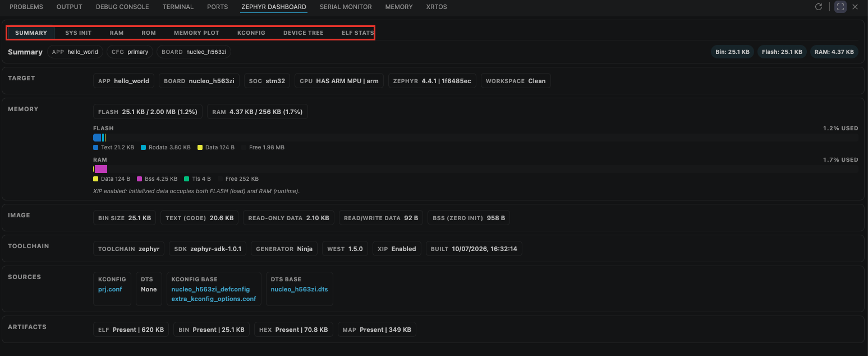This screenshot has width=868, height=356.
Task: Click magenta Bss 4.25 KB legend swatch
Action: click(139, 179)
